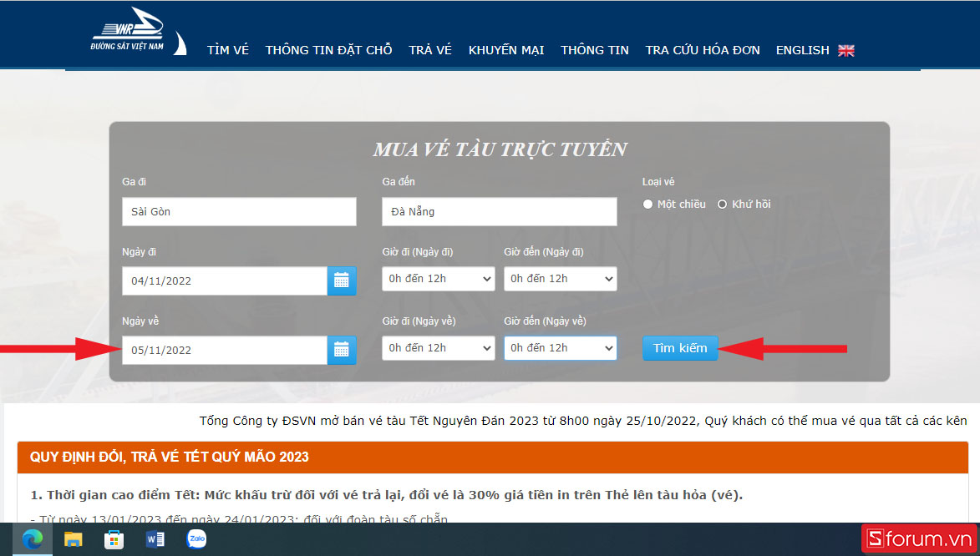This screenshot has height=556, width=980.
Task: Go to TRA CỨU HÓA ĐƠN page
Action: coord(703,50)
